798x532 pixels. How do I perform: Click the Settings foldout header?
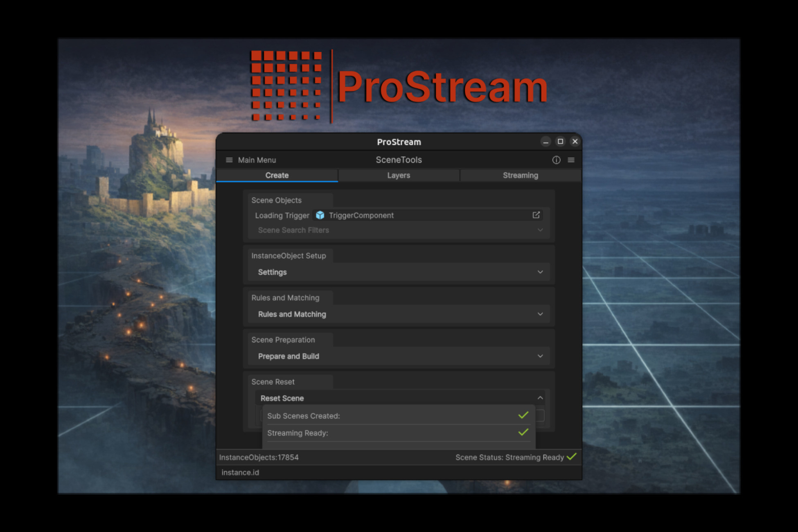[x=399, y=272]
